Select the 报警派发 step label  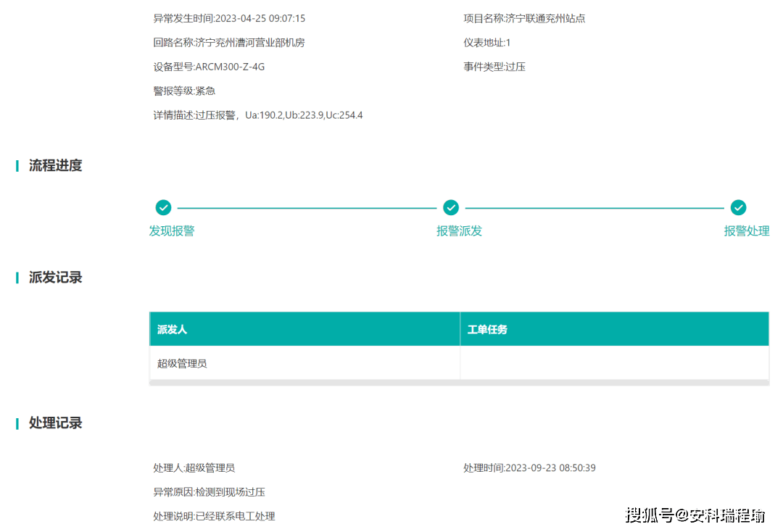tap(460, 231)
